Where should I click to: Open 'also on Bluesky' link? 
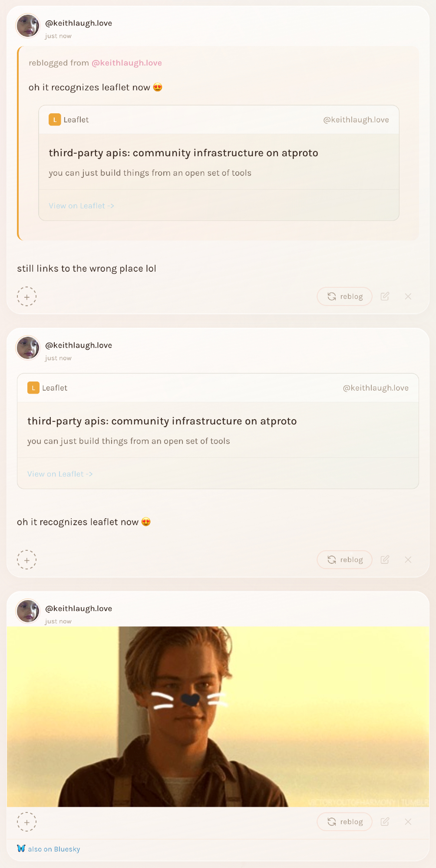(49, 849)
